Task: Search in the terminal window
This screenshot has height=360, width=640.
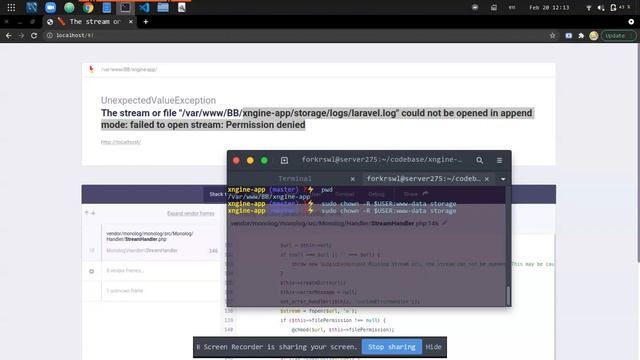Action: coord(480,160)
